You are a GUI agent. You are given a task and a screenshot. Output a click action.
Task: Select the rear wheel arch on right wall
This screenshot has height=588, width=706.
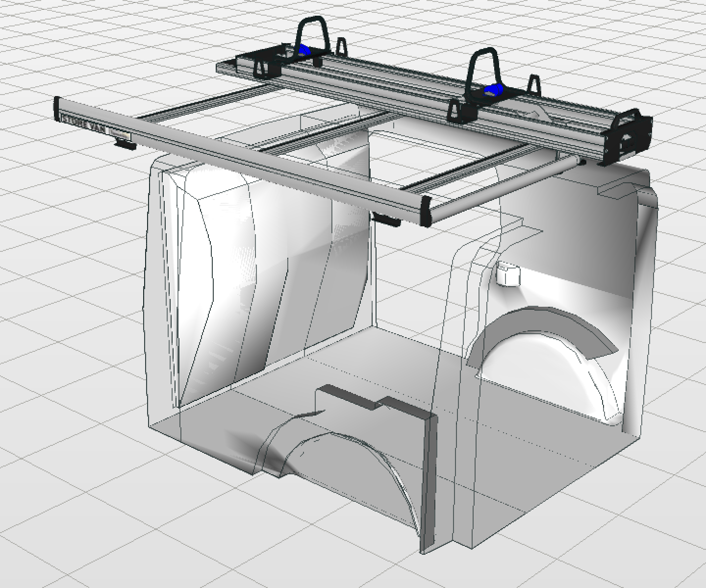[544, 333]
